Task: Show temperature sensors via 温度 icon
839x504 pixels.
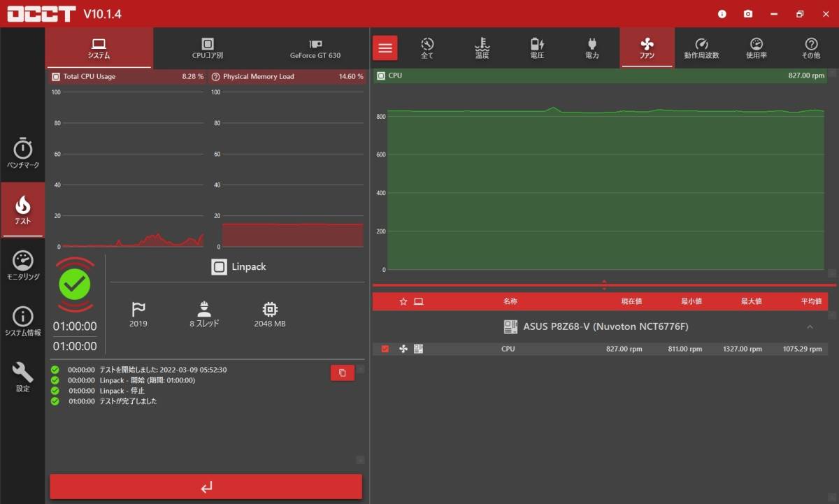Action: coord(482,48)
